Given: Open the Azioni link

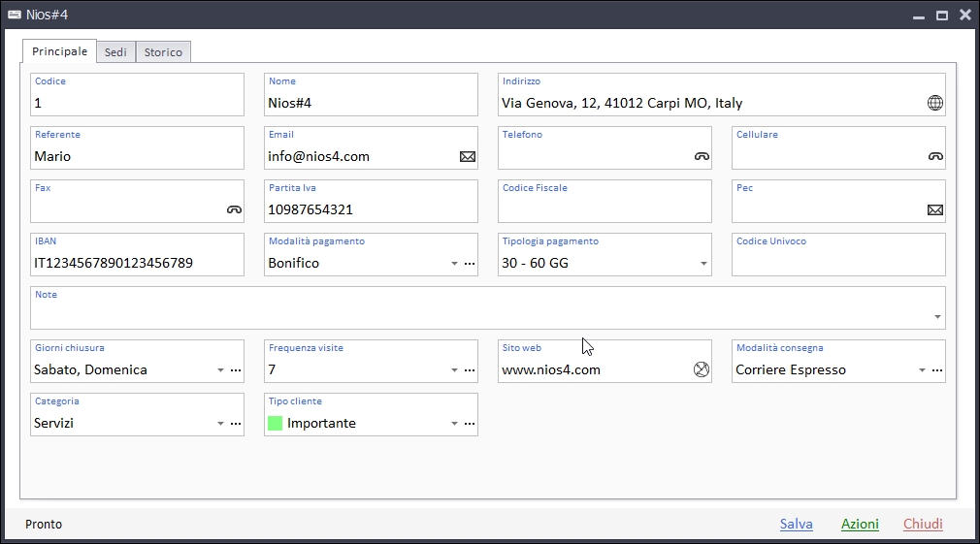Looking at the screenshot, I should coord(860,524).
